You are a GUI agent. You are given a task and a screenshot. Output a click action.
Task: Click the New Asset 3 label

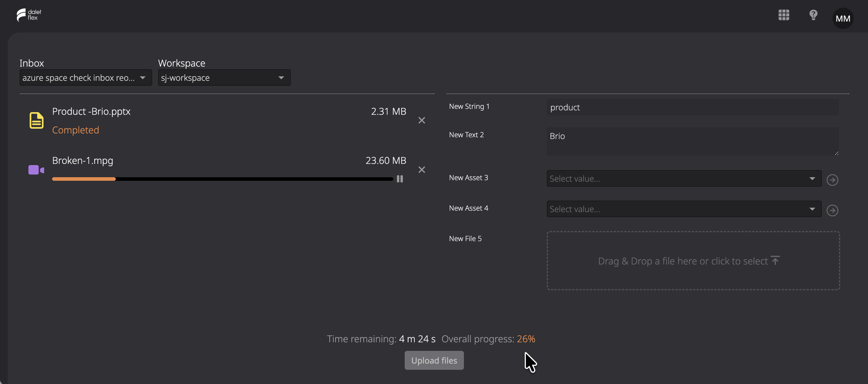point(468,178)
